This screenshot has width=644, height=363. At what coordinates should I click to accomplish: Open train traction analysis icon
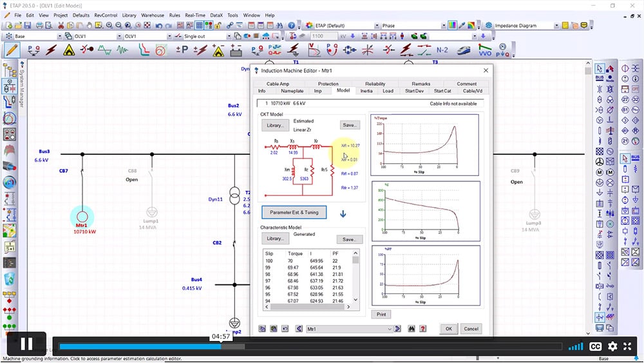point(464,50)
